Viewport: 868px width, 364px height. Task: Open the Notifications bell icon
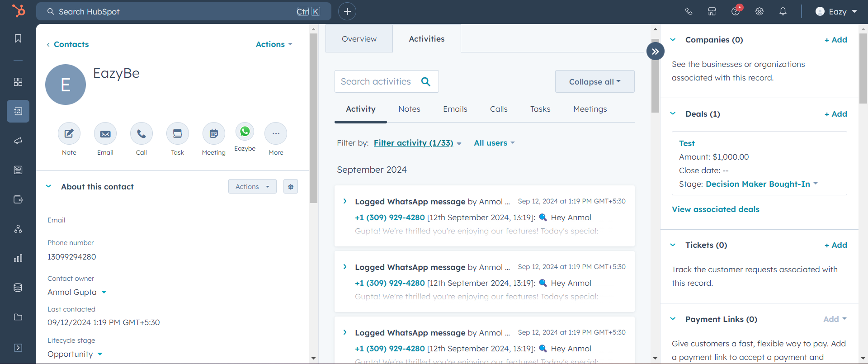[783, 12]
